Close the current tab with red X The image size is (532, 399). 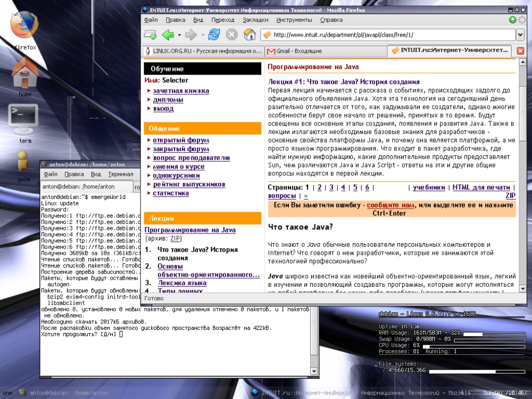point(520,51)
